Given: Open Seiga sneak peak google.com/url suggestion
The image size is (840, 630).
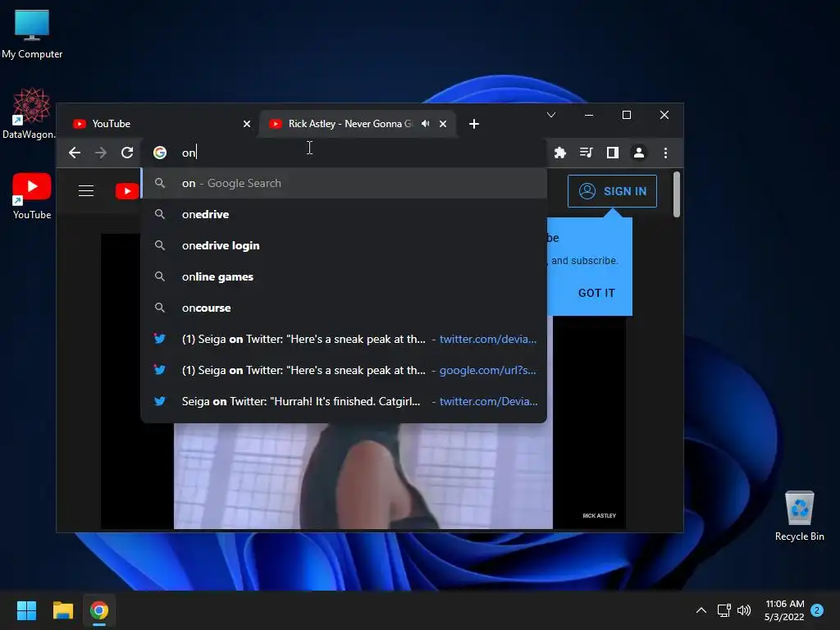Looking at the screenshot, I should 344,370.
